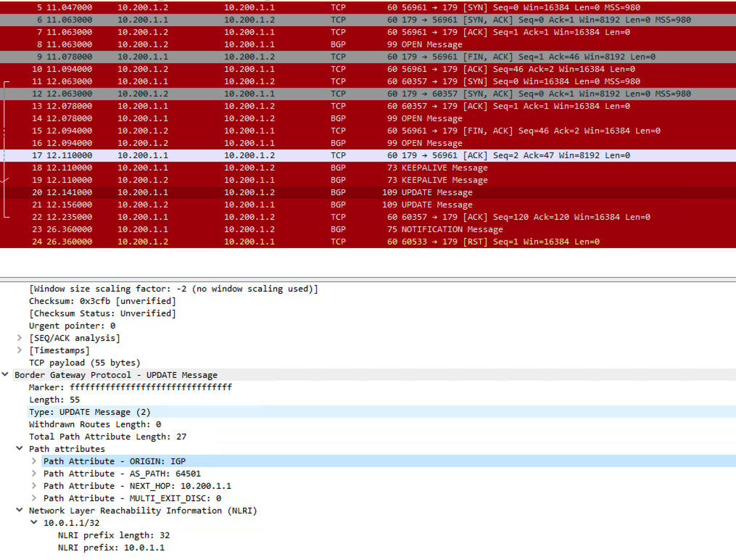This screenshot has width=736, height=560.
Task: Expand Path Attribute MULTI_EXIT_DISC: 0
Action: [x=34, y=498]
